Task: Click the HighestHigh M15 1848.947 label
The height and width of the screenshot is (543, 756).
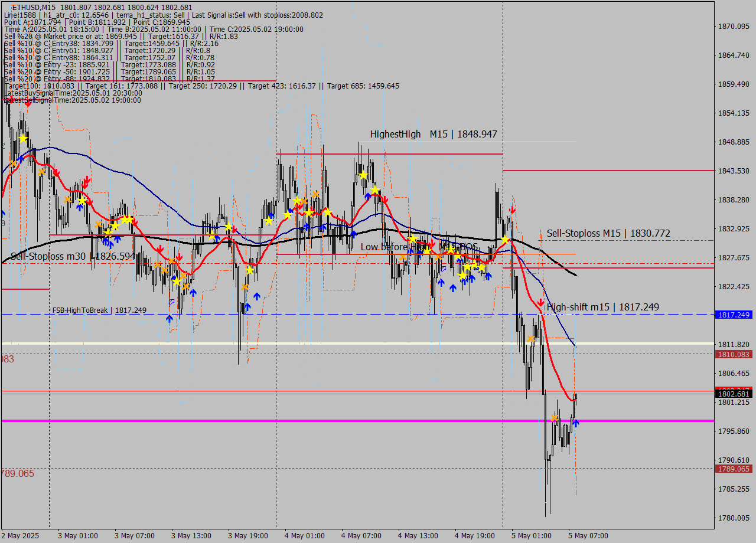Action: tap(434, 135)
